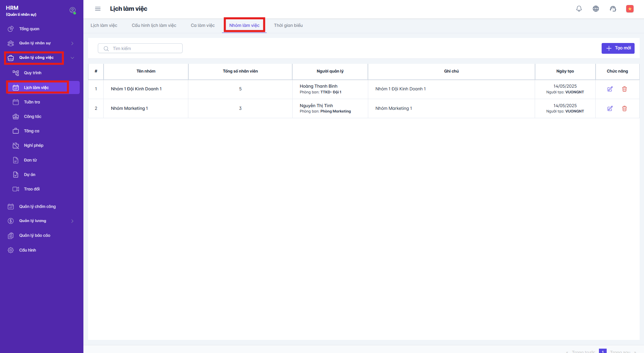Edit the Nhóm 1 Đội Kinh Doanh 1 row
Screen dimensions: 644x353
(x=610, y=89)
